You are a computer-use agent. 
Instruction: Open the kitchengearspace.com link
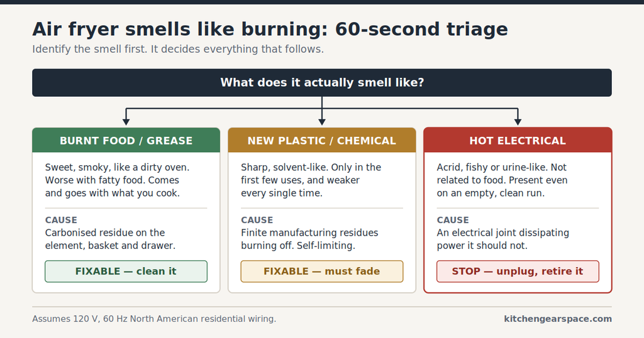pyautogui.click(x=558, y=319)
